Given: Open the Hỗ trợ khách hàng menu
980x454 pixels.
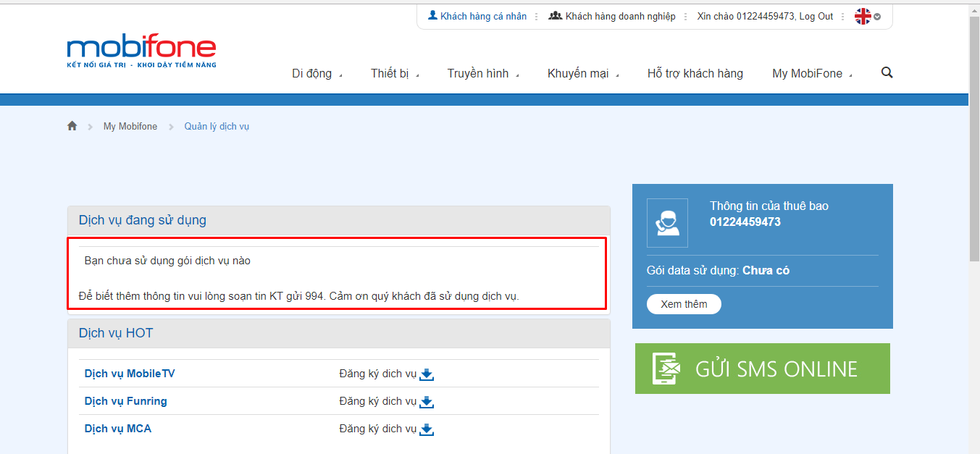Looking at the screenshot, I should tap(695, 73).
